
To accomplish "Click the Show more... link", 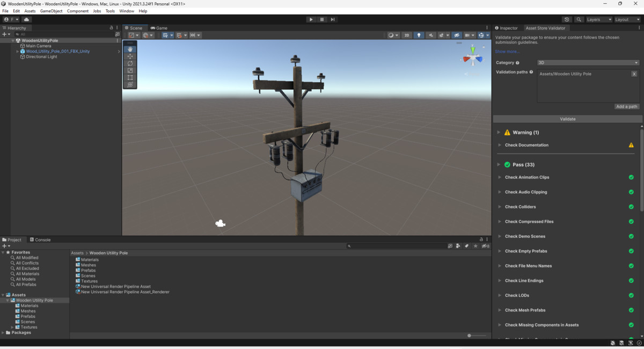I will 507,52.
